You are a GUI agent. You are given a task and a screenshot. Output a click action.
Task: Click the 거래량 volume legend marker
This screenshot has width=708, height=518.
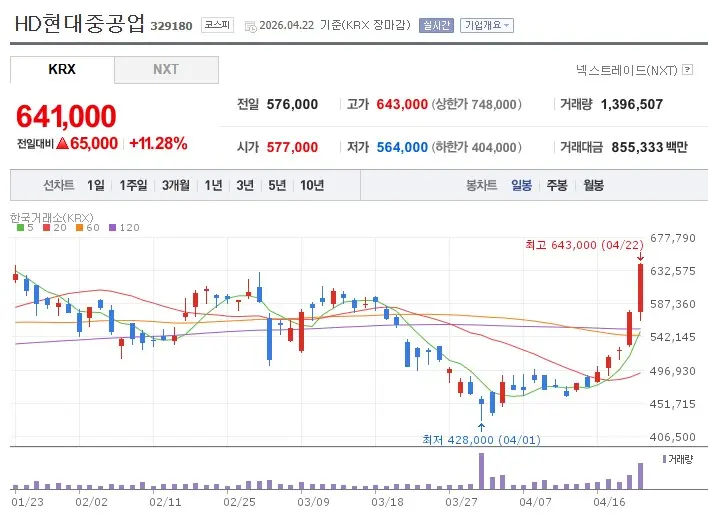pyautogui.click(x=664, y=459)
